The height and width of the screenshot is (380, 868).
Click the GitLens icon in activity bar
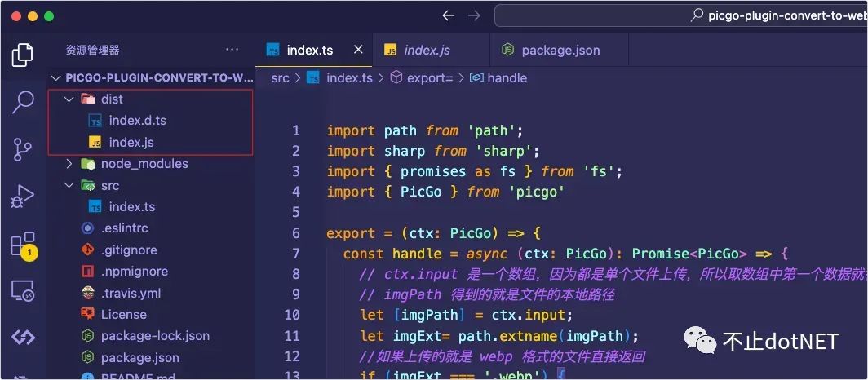point(23,337)
